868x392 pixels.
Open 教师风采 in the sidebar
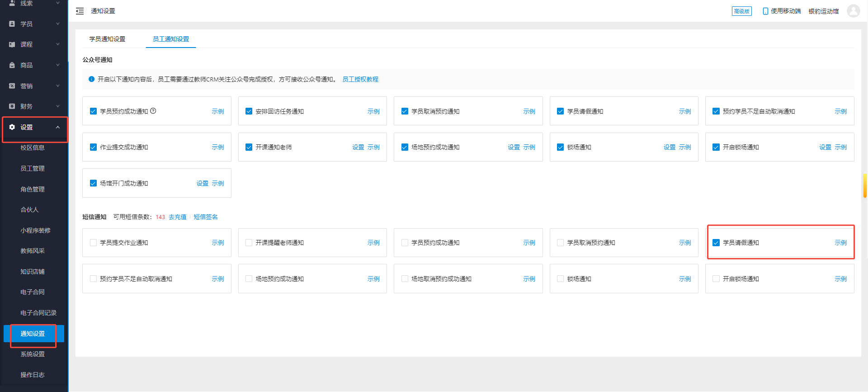[x=33, y=251]
